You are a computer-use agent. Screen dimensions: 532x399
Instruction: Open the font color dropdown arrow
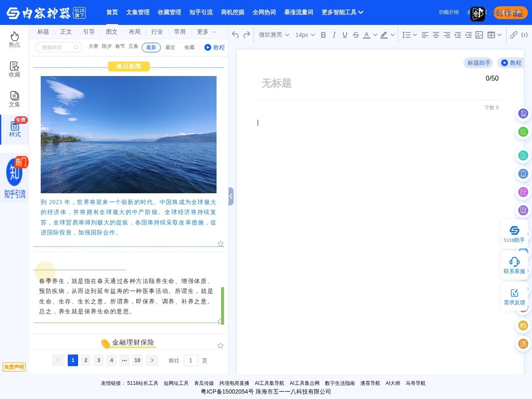click(375, 35)
